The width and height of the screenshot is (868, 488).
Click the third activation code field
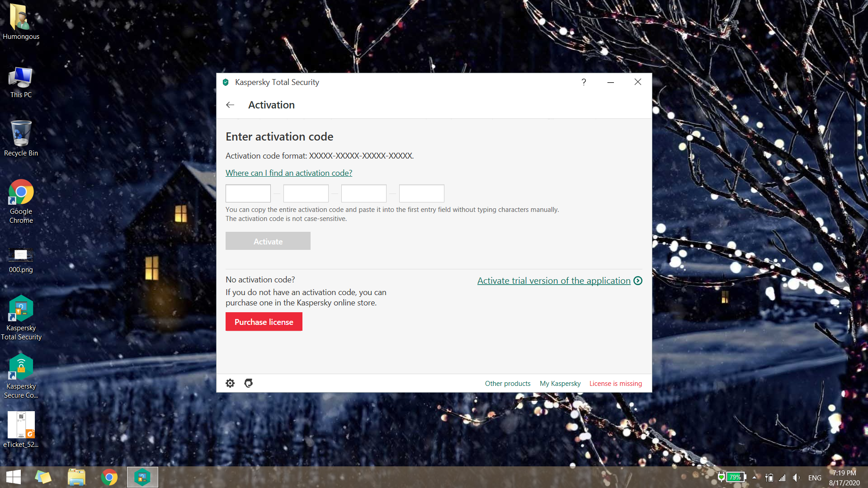coord(364,193)
